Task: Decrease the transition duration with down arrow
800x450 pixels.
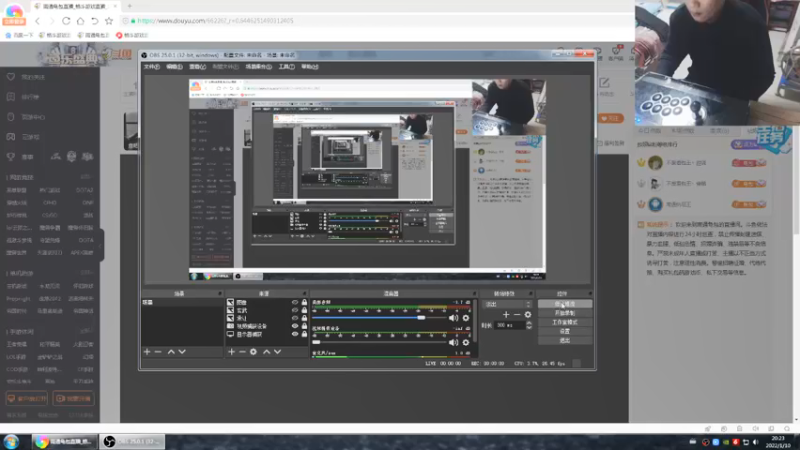Action: [529, 327]
